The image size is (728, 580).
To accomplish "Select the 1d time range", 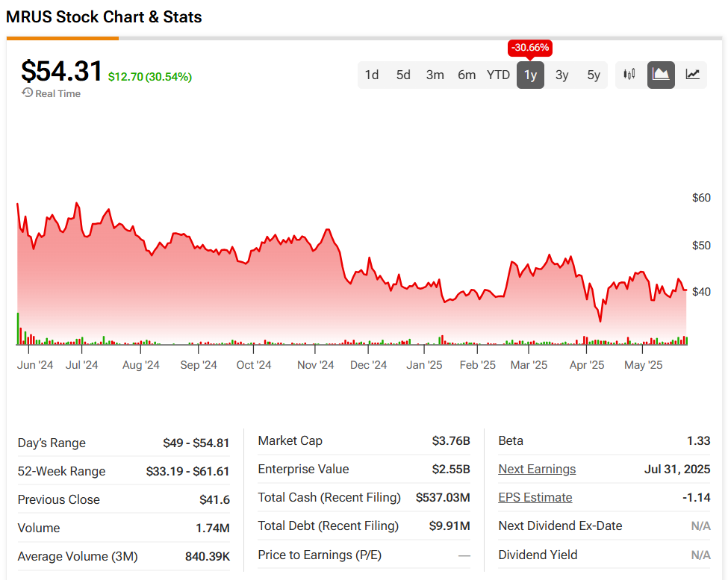I will [x=371, y=75].
